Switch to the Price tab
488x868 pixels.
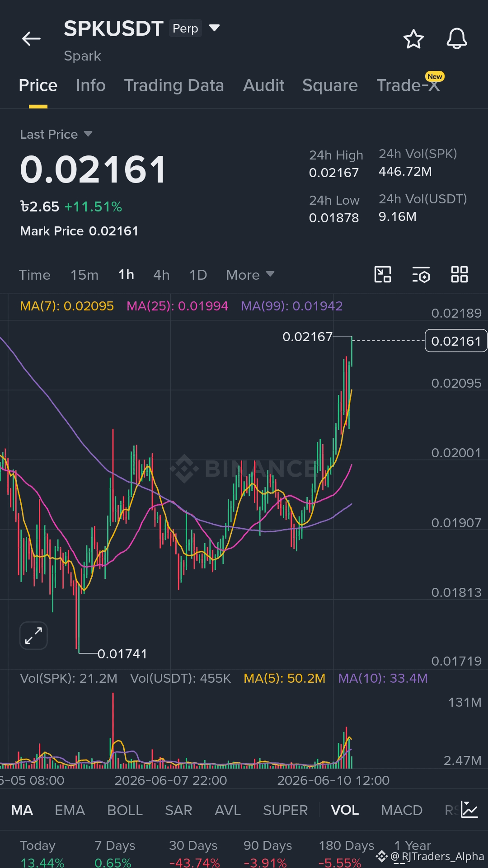tap(38, 85)
